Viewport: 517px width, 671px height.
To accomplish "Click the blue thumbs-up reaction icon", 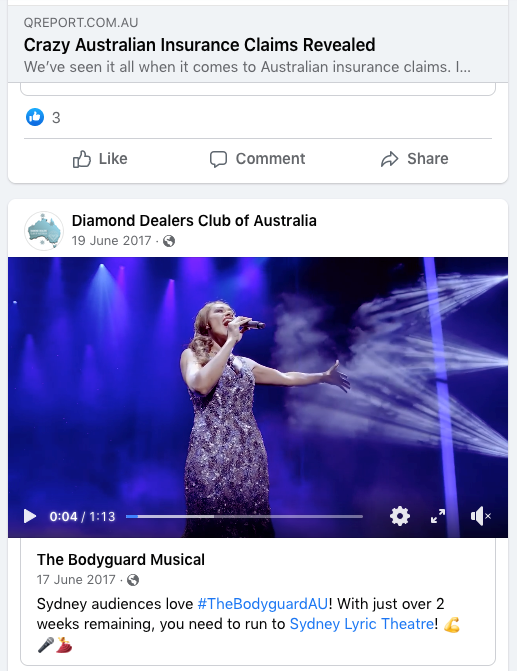I will 35,117.
